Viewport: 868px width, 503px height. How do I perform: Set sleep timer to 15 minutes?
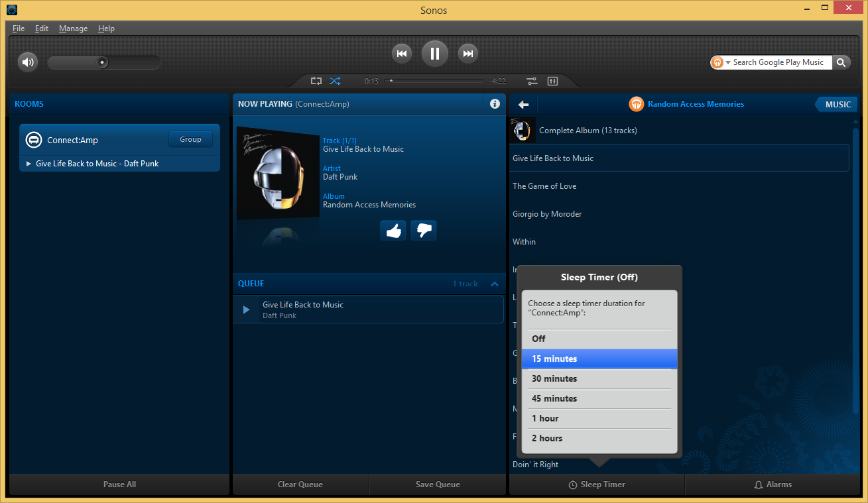[x=599, y=359]
